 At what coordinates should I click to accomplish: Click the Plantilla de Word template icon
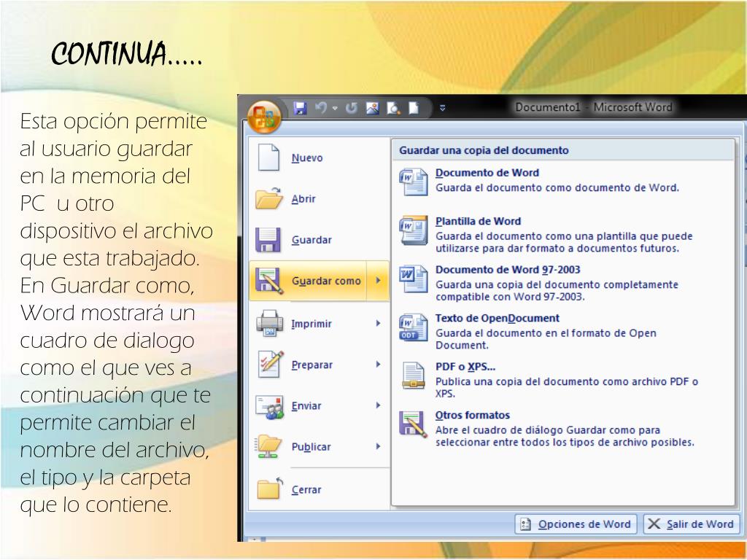point(413,230)
